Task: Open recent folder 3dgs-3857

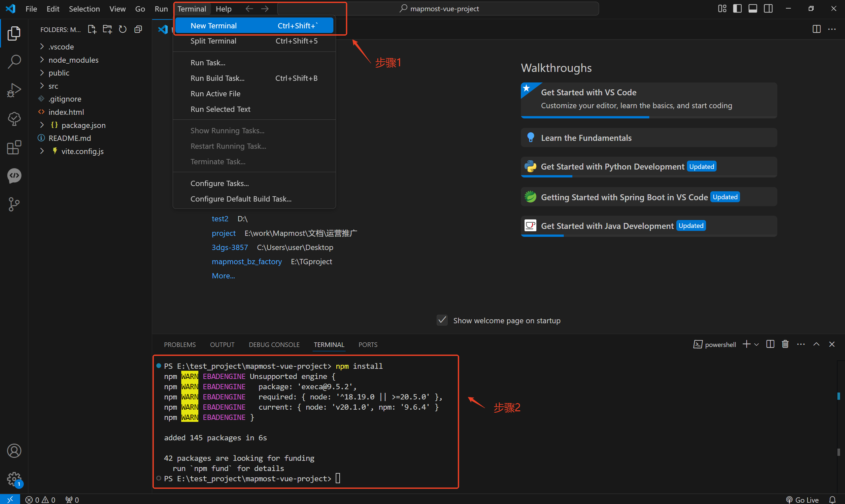Action: click(x=230, y=247)
